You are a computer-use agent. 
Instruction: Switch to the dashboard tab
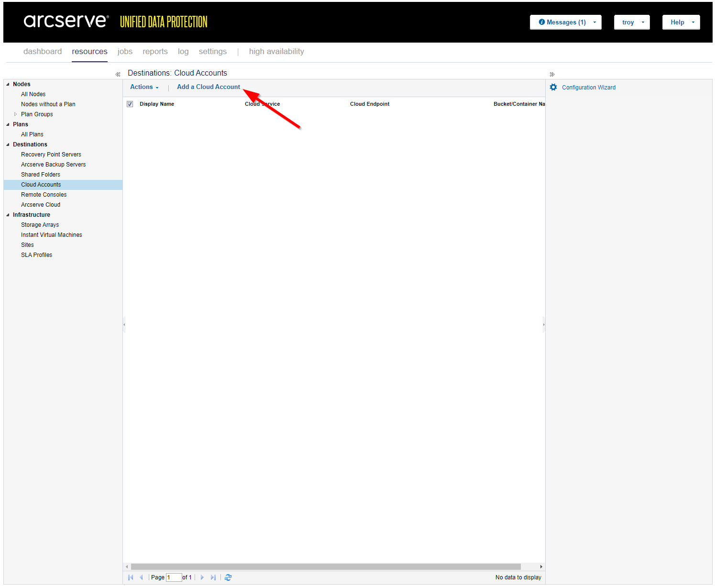tap(43, 52)
